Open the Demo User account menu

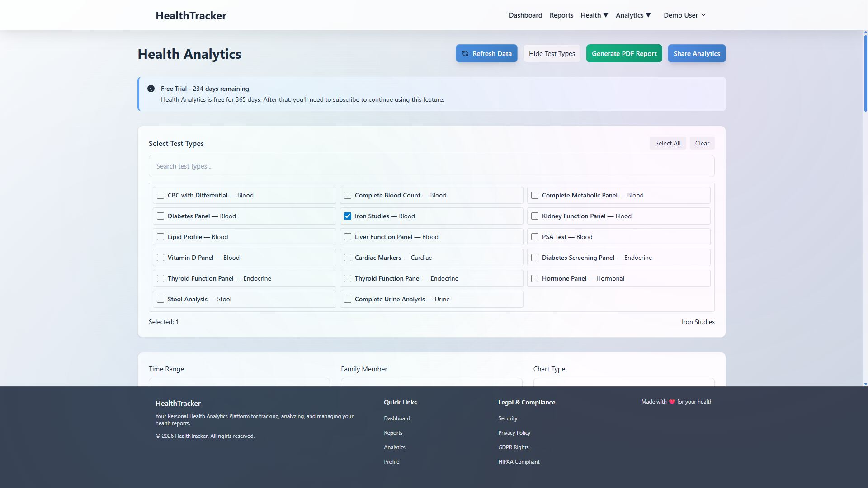(684, 15)
